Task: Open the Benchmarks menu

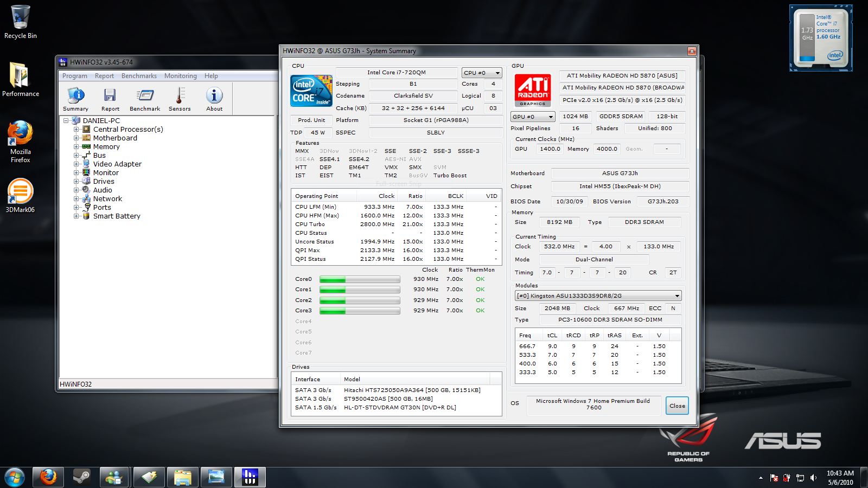Action: point(139,76)
